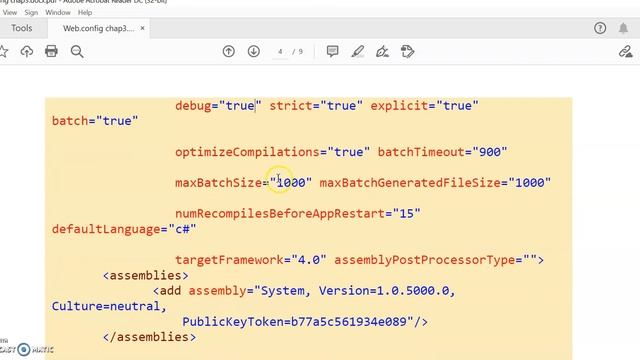
Task: Go to previous page arrow
Action: 229,51
